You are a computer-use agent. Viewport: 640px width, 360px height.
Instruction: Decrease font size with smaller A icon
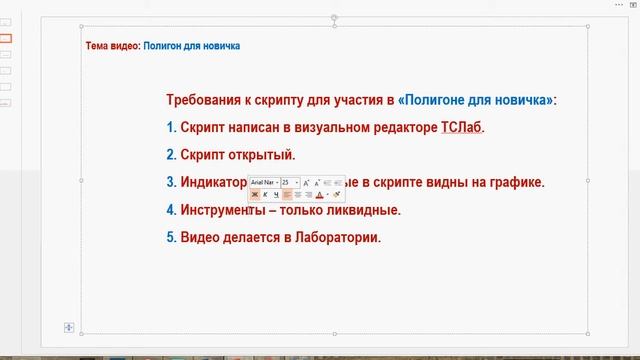point(317,183)
